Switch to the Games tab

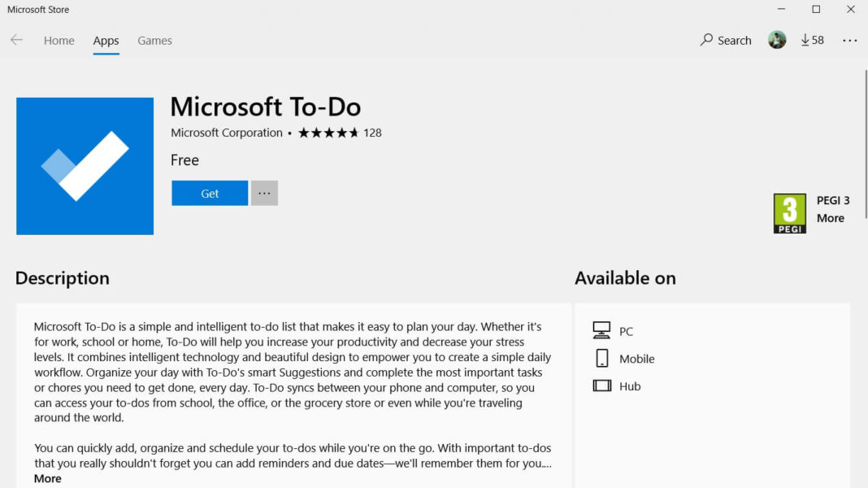pos(154,41)
